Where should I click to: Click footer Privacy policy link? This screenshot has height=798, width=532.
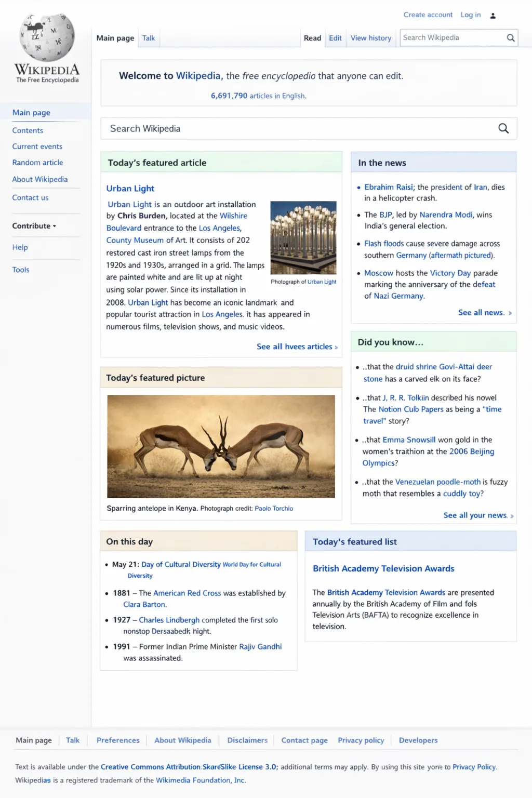pyautogui.click(x=361, y=740)
